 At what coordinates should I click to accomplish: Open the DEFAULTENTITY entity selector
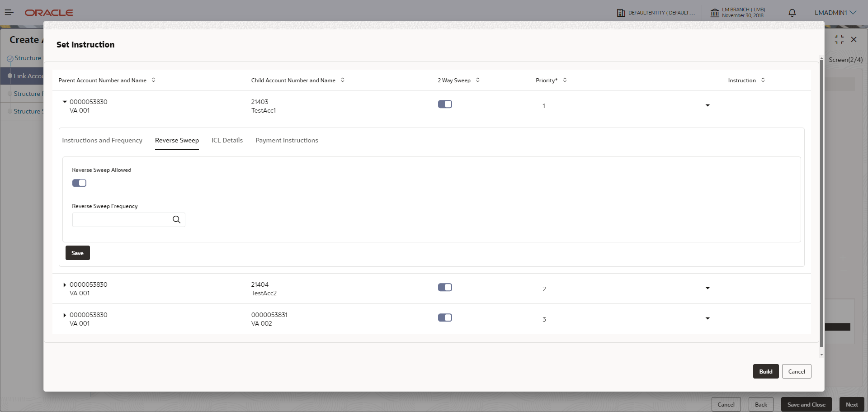click(x=656, y=13)
